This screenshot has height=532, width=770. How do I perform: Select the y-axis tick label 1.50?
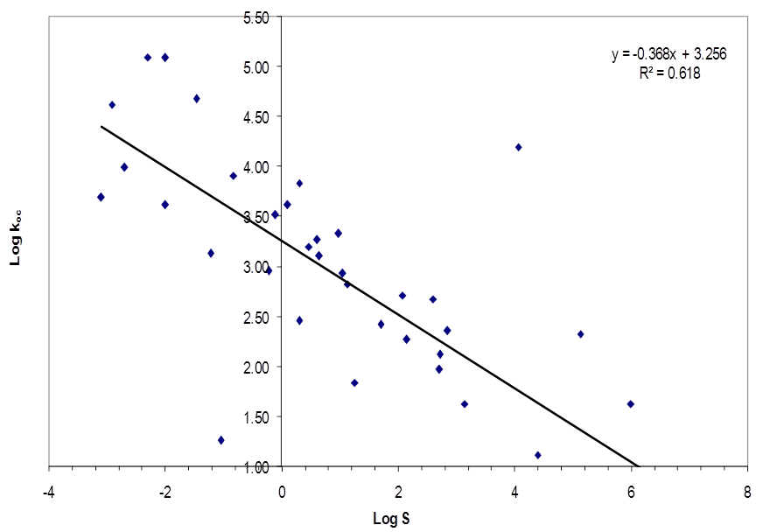(264, 417)
